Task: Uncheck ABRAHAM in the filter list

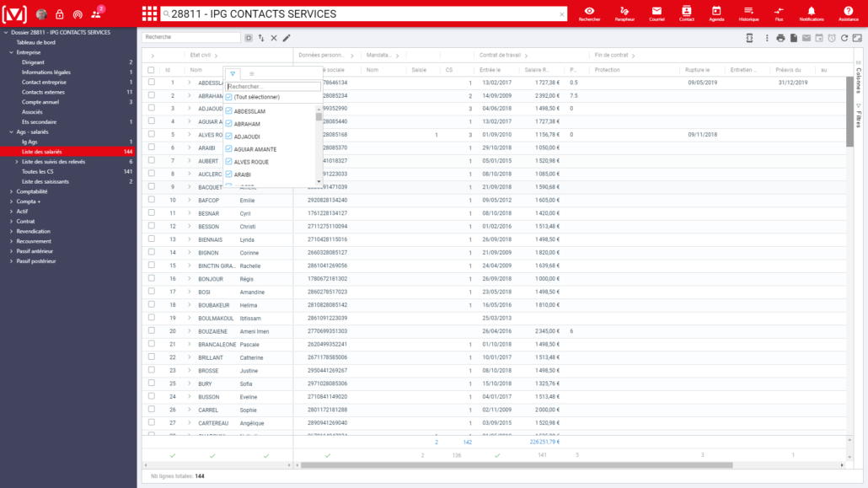Action: (x=229, y=124)
